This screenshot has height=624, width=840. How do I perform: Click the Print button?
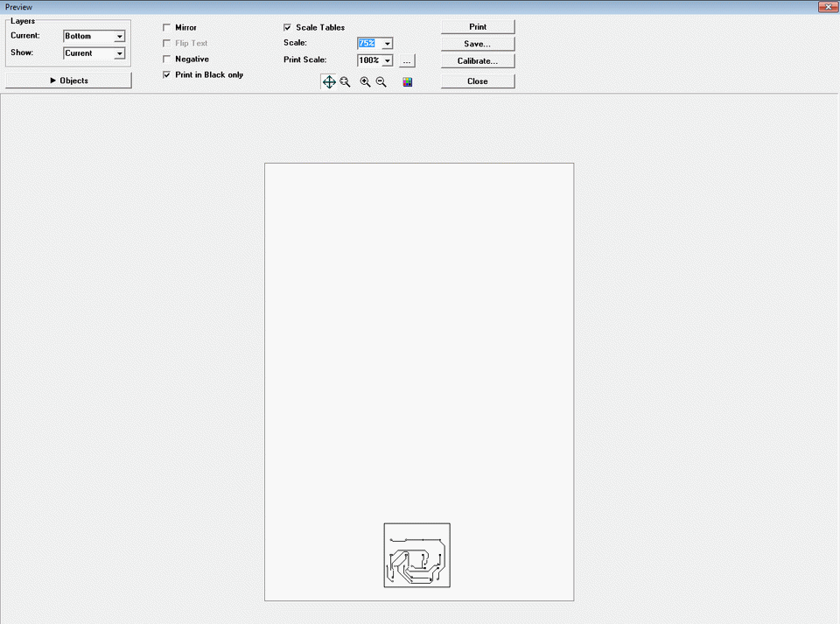(478, 27)
